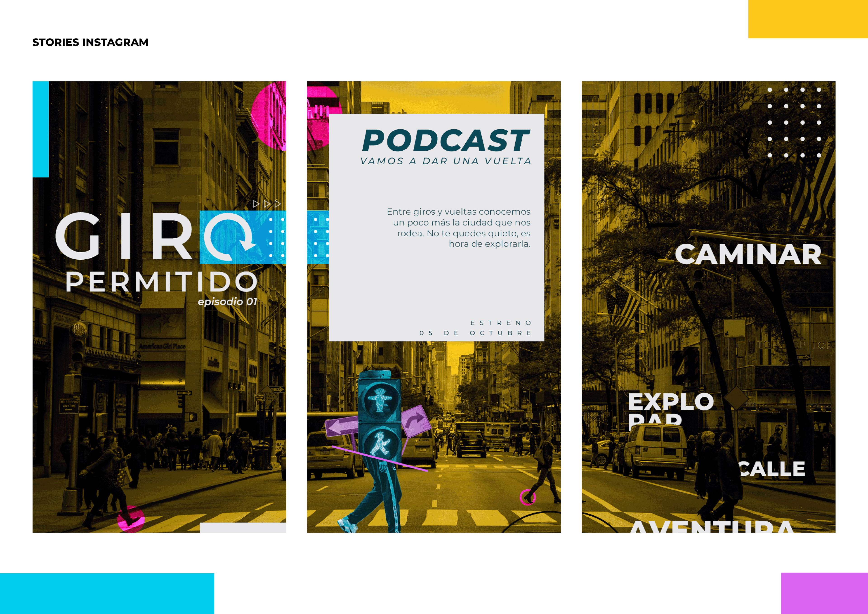
Task: Click the VAMOS A DAR UNA VUELTA subtitle
Action: pyautogui.click(x=446, y=161)
